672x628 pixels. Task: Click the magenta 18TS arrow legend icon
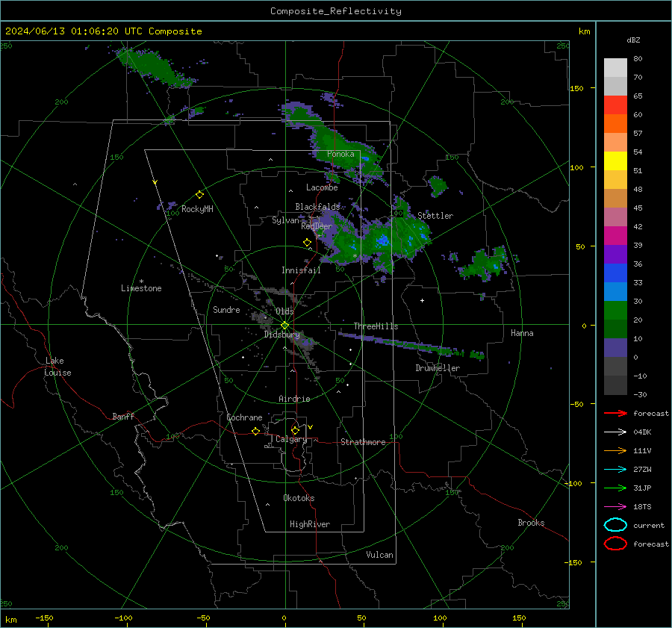(615, 507)
